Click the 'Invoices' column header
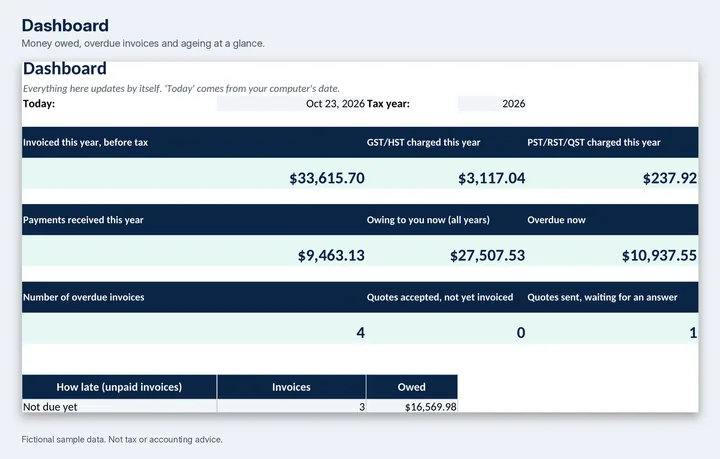 291,387
